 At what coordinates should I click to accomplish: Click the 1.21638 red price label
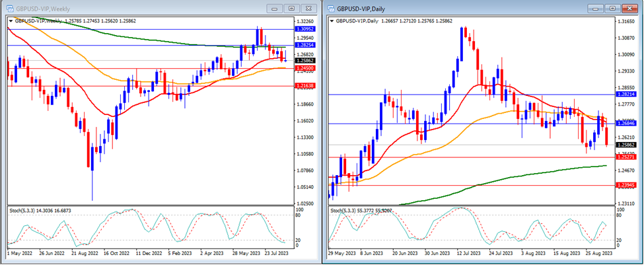point(304,87)
